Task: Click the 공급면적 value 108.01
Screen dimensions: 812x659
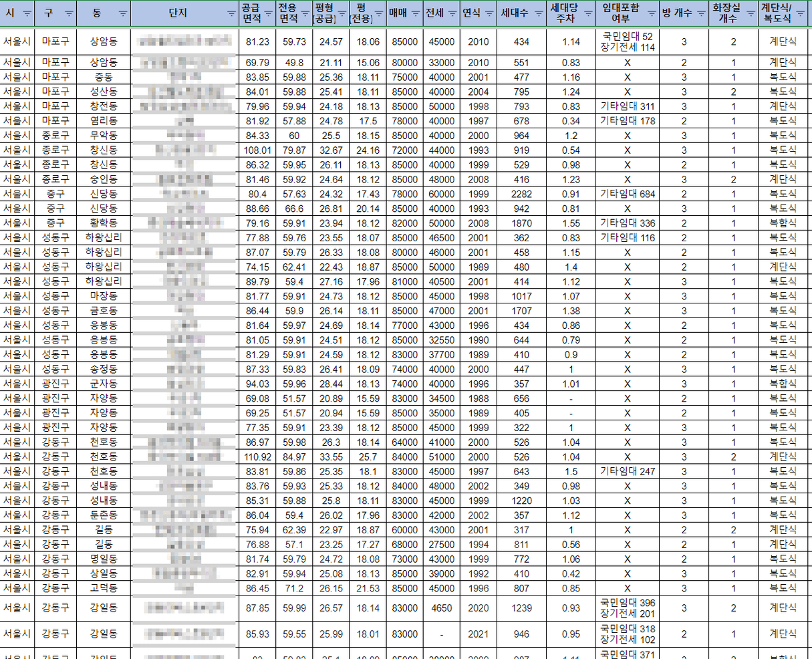Action: point(257,150)
